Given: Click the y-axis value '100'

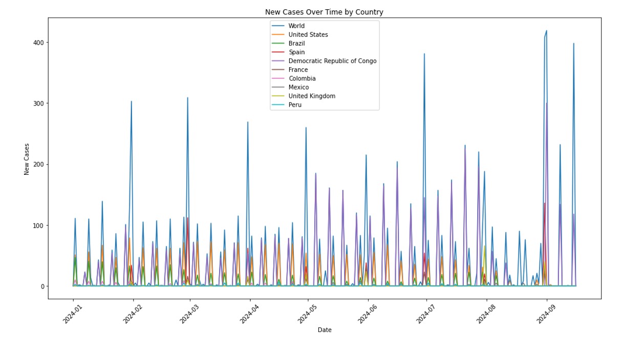Looking at the screenshot, I should [x=39, y=225].
